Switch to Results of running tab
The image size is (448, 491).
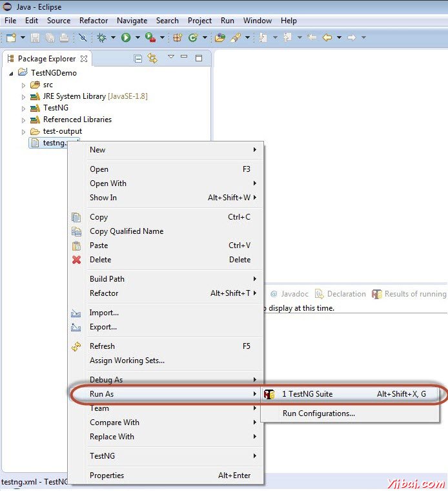409,294
